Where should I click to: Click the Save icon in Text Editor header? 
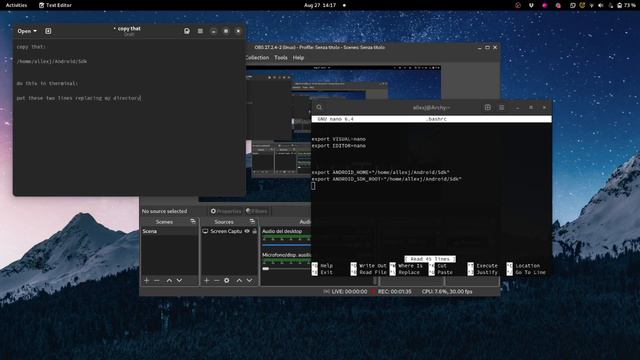(x=187, y=31)
